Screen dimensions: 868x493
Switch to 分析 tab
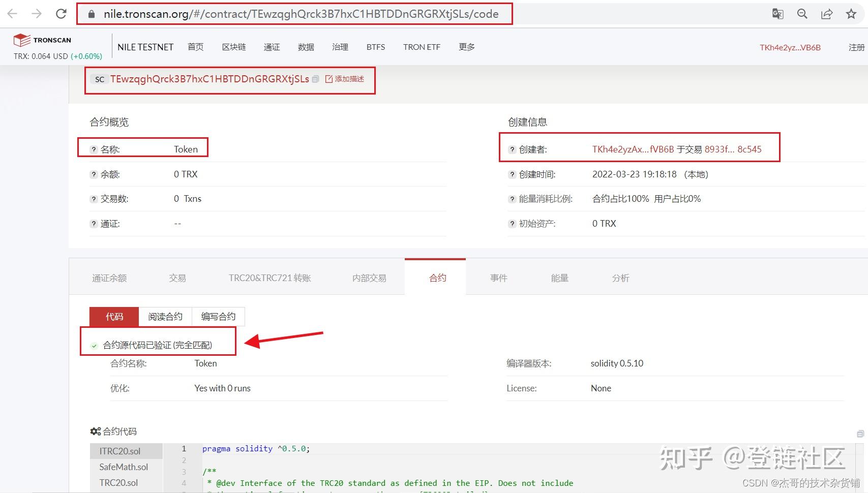point(621,278)
